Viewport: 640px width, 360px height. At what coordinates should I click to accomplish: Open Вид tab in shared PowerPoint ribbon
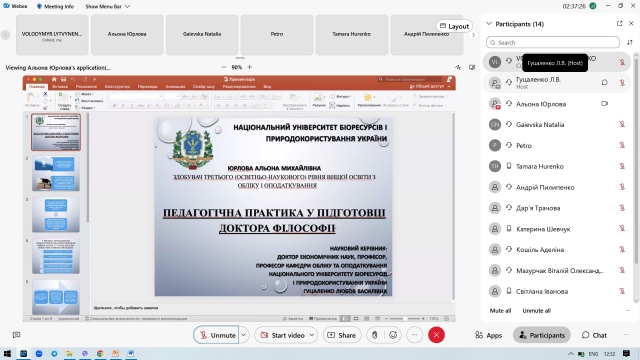(x=267, y=87)
